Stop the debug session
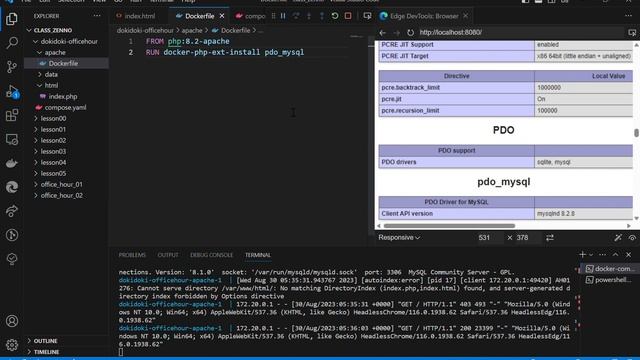This screenshot has height=360, width=640. 348,16
